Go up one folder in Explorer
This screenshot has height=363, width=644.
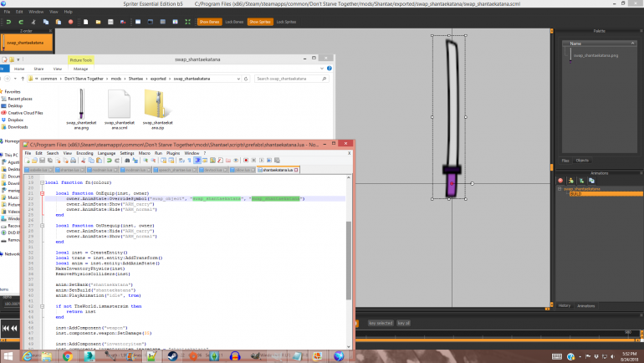(x=23, y=79)
